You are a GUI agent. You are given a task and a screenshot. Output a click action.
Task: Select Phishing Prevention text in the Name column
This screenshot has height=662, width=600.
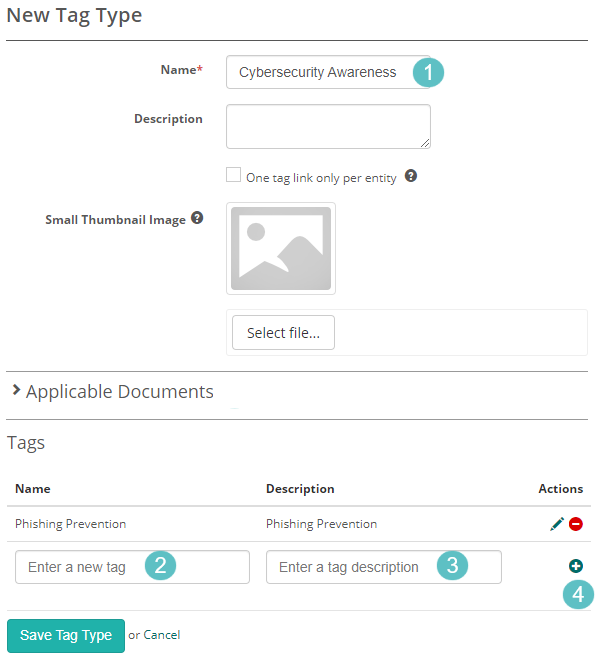71,524
